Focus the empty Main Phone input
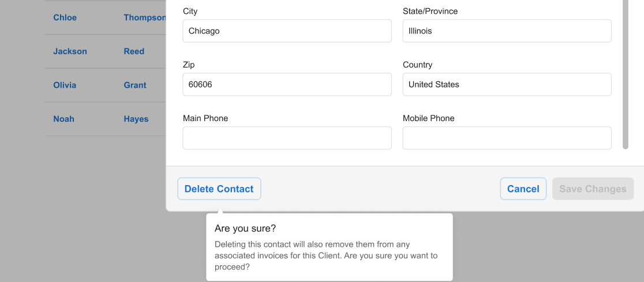The width and height of the screenshot is (644, 282). tap(287, 138)
